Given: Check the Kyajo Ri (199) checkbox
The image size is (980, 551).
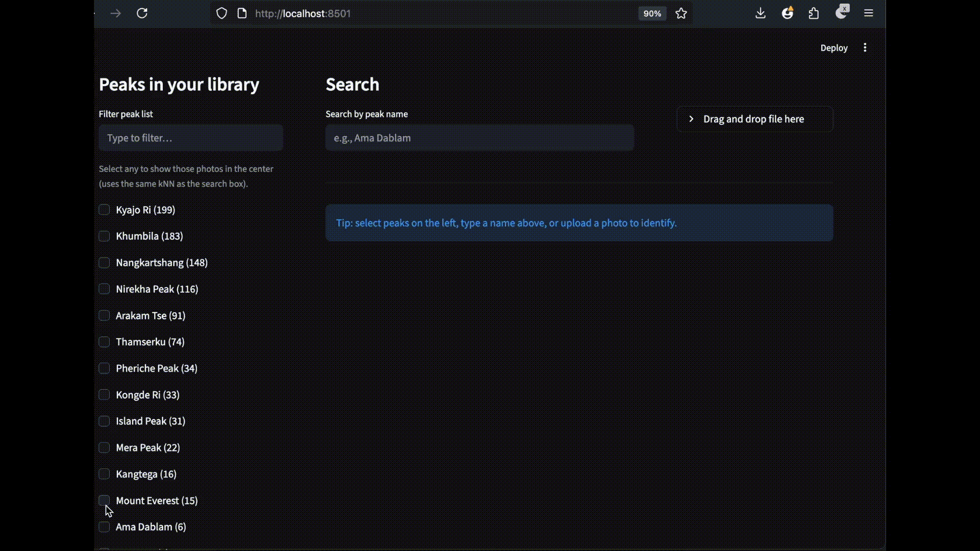Looking at the screenshot, I should click(x=104, y=210).
